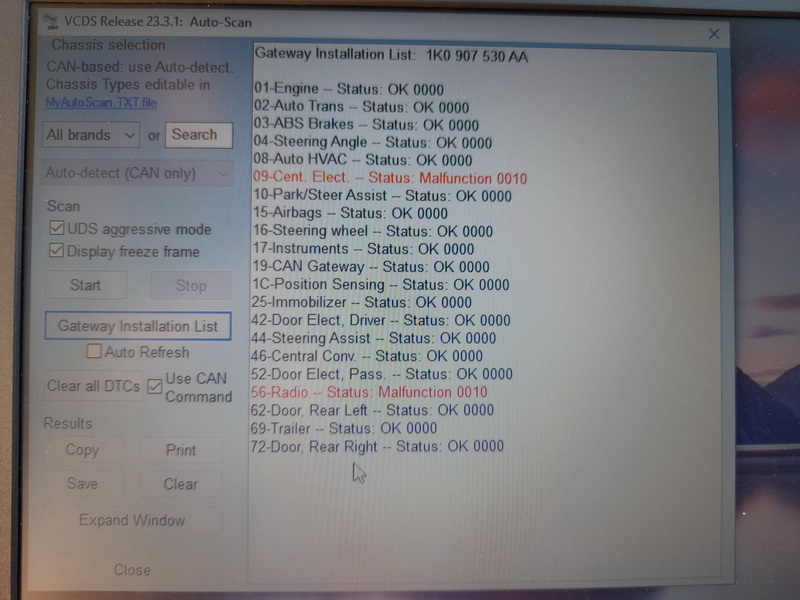Open the Auto-detect (CAN only) dropdown
This screenshot has height=600, width=800.
point(138,173)
